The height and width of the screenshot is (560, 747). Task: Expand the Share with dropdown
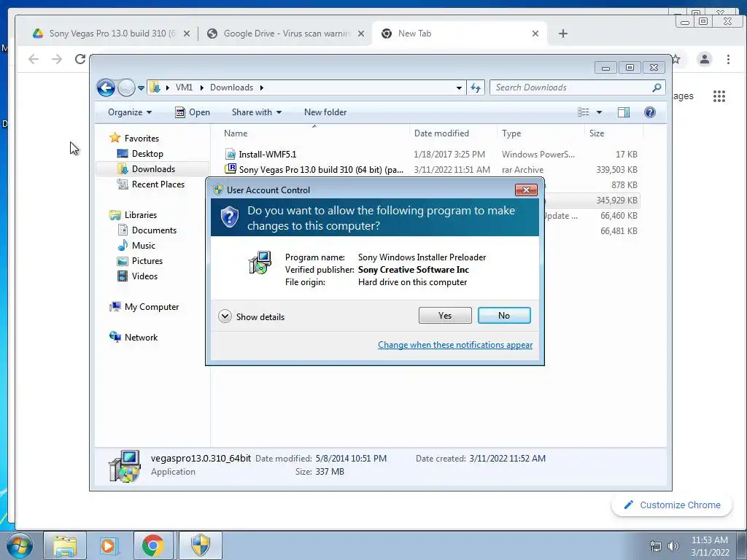(x=256, y=112)
